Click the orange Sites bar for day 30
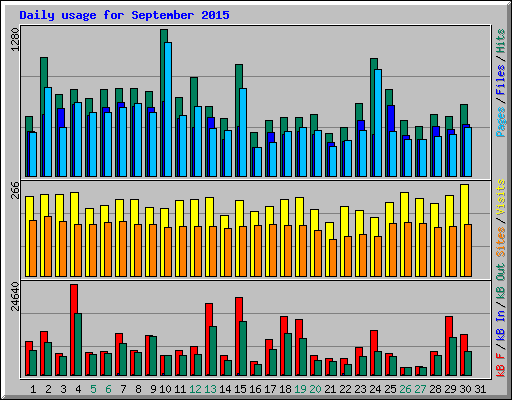512x400 pixels. (468, 251)
